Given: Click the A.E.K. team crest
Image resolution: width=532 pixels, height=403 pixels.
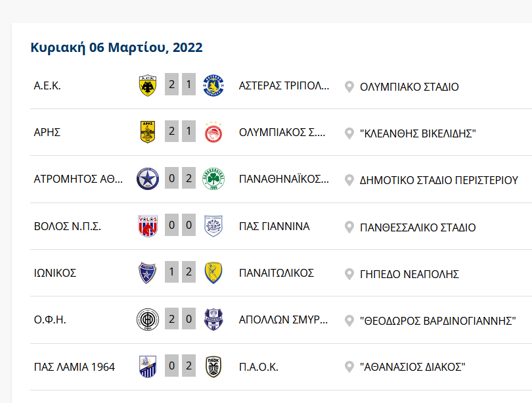Looking at the screenshot, I should [147, 85].
